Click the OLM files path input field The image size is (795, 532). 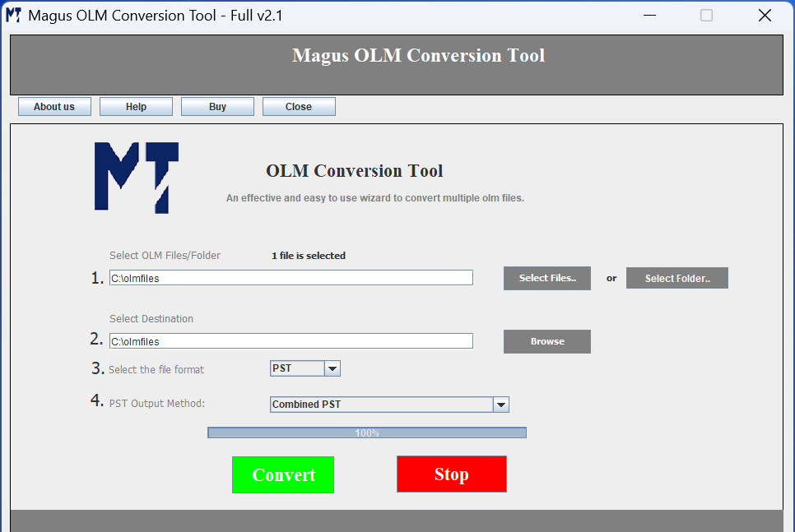(291, 278)
